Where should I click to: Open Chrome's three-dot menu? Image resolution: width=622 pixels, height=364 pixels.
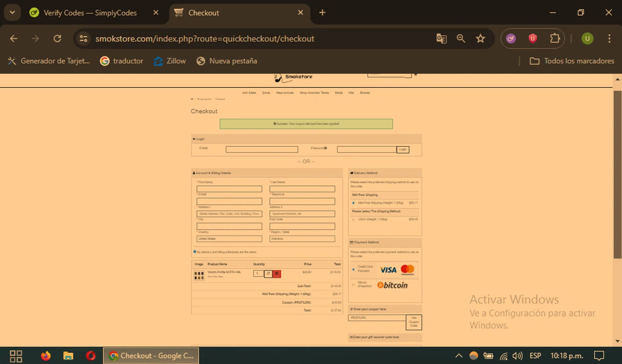click(609, 39)
